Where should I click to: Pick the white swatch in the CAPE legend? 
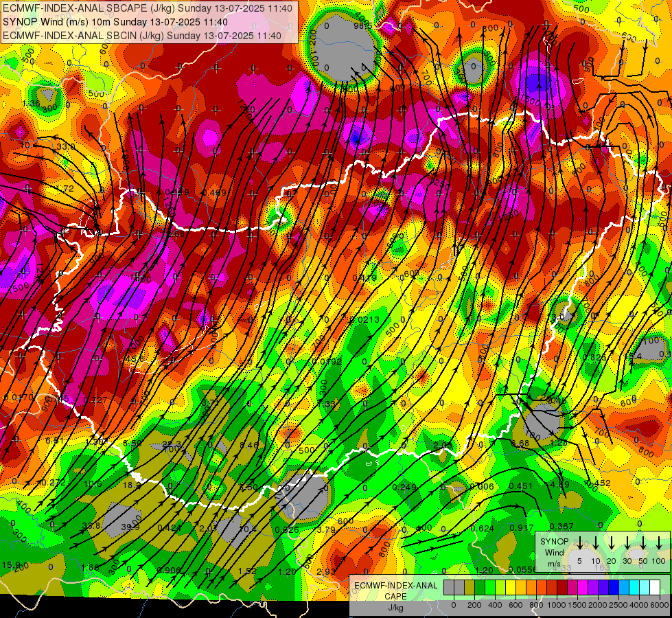pos(655,588)
